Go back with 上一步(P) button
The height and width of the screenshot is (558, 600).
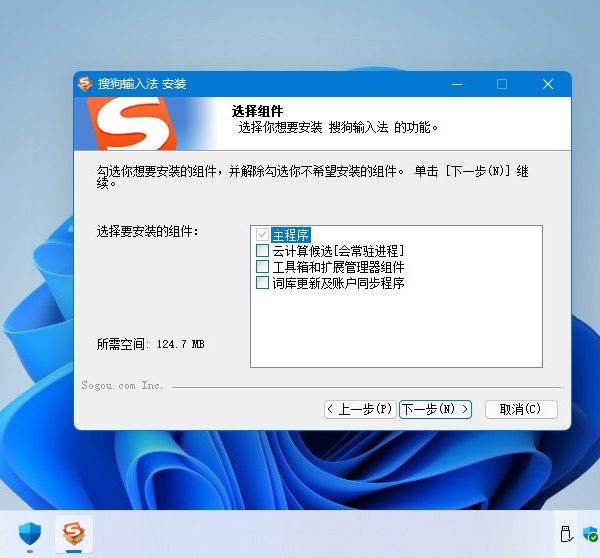coord(359,409)
